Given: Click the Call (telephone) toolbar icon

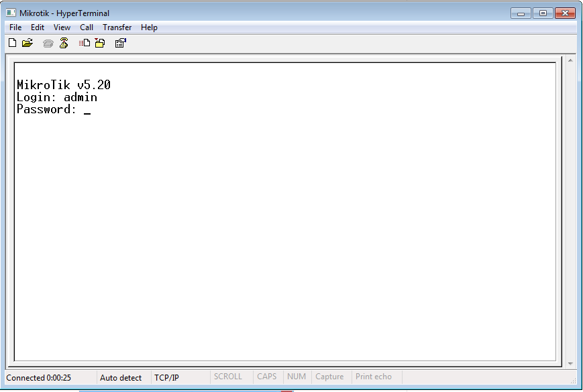Looking at the screenshot, I should 48,44.
